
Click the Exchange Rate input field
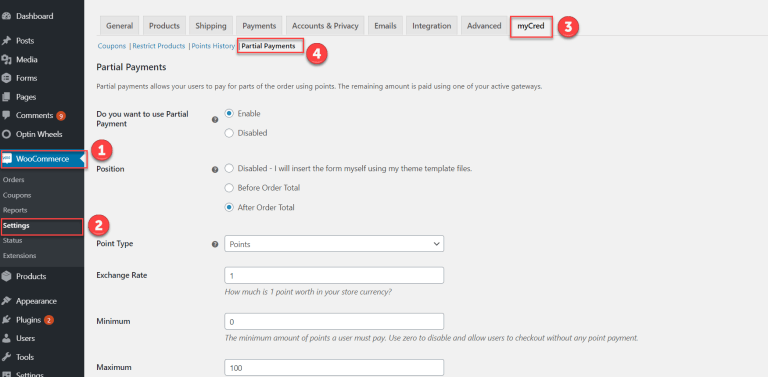click(x=334, y=275)
